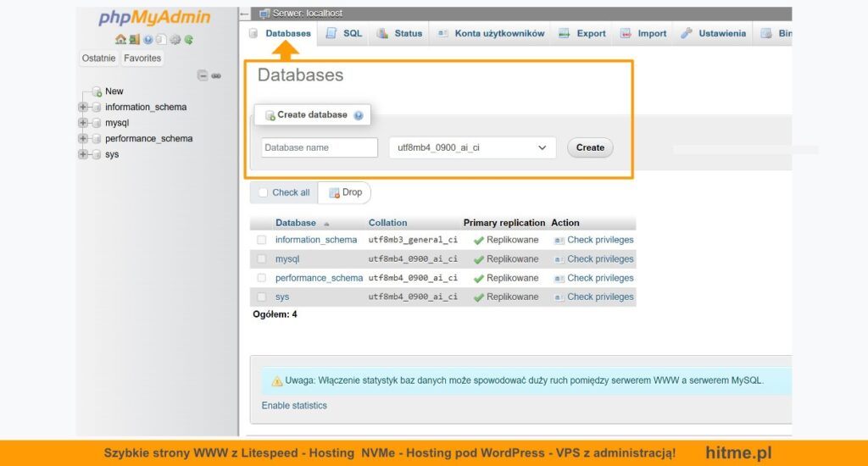
Task: Click the Ostatnie button in sidebar
Action: coord(98,58)
